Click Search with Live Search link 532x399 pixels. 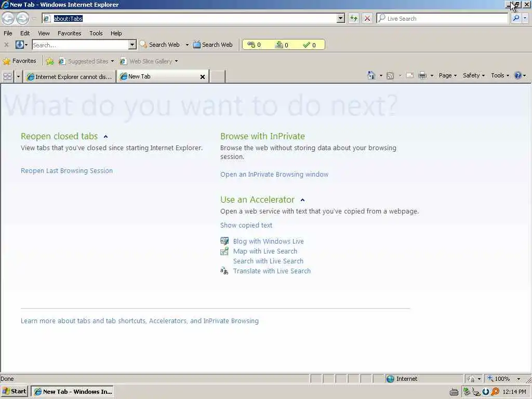pos(268,261)
